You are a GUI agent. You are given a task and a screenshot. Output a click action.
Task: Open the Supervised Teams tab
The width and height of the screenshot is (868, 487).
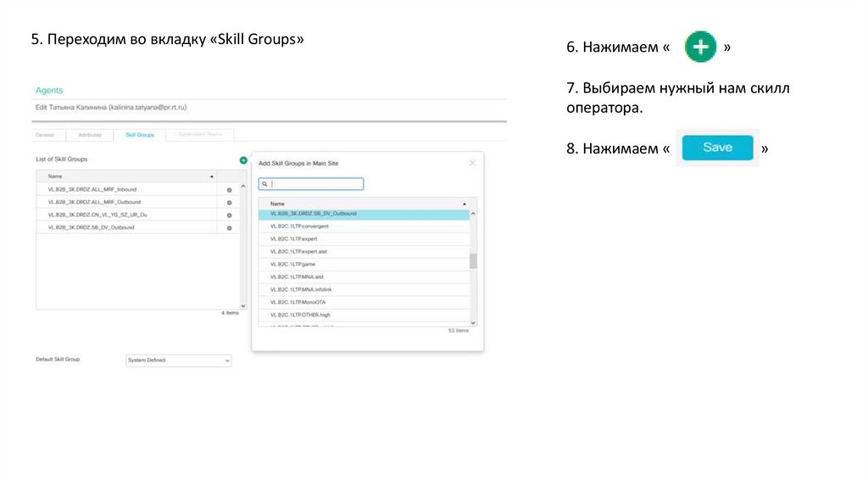click(200, 135)
